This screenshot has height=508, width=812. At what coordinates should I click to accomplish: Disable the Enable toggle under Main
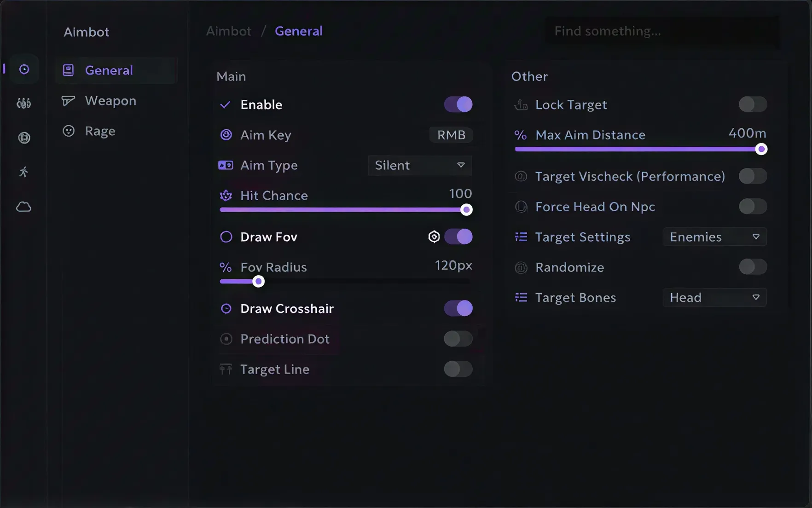458,104
